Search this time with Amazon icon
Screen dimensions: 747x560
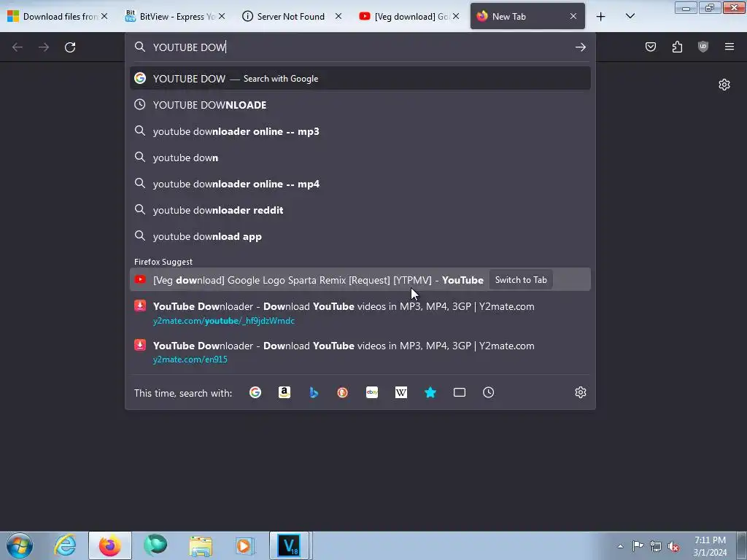pos(285,392)
